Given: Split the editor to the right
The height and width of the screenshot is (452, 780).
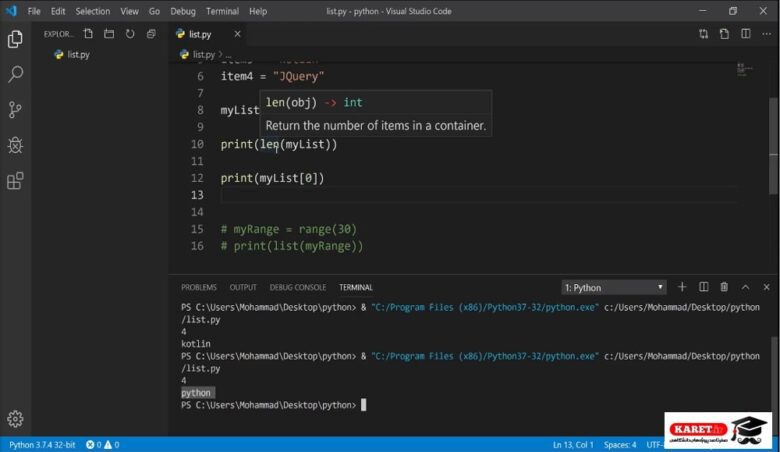Looking at the screenshot, I should pos(746,34).
